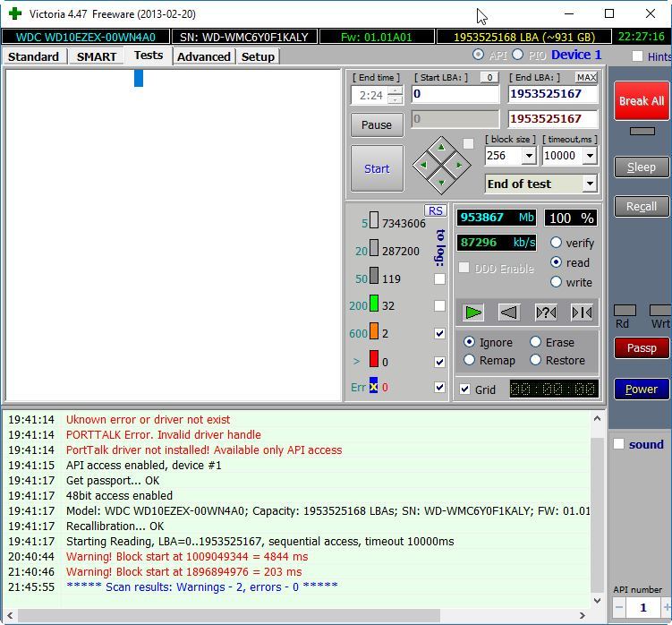Toggle the Hints checkbox
This screenshot has width=672, height=625.
(637, 56)
